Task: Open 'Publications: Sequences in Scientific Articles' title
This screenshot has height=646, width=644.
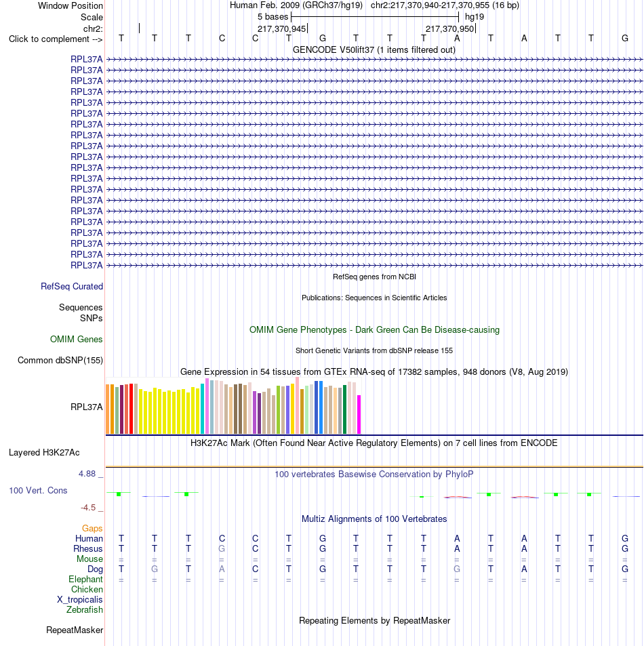Action: click(374, 298)
